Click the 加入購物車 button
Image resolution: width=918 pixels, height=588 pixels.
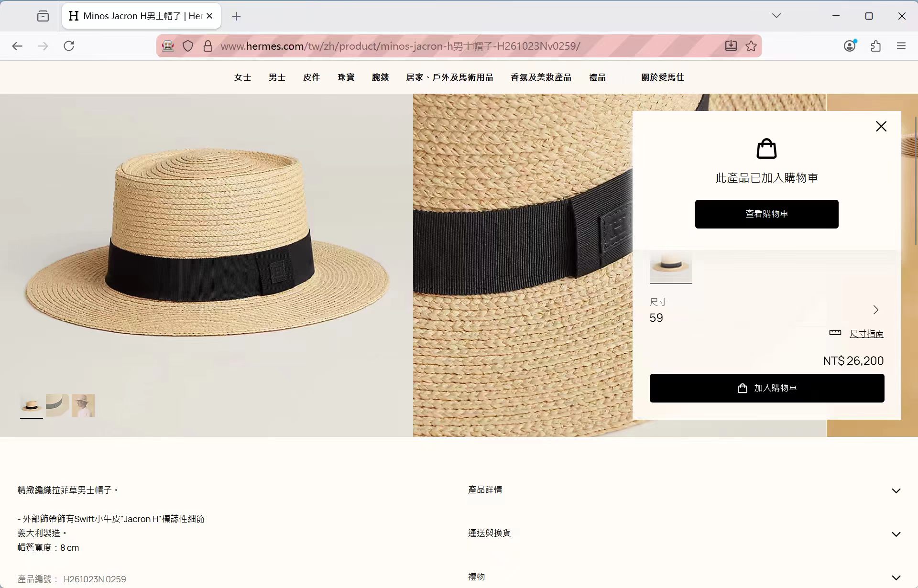766,388
